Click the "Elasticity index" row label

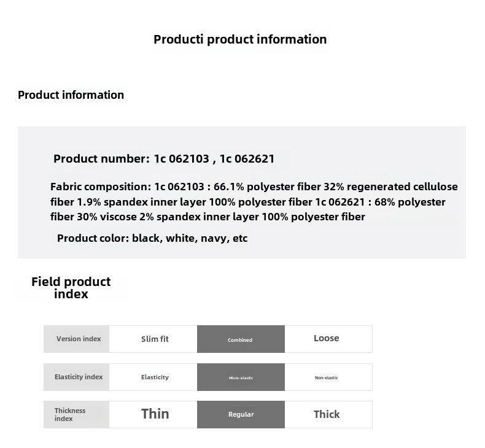point(79,377)
